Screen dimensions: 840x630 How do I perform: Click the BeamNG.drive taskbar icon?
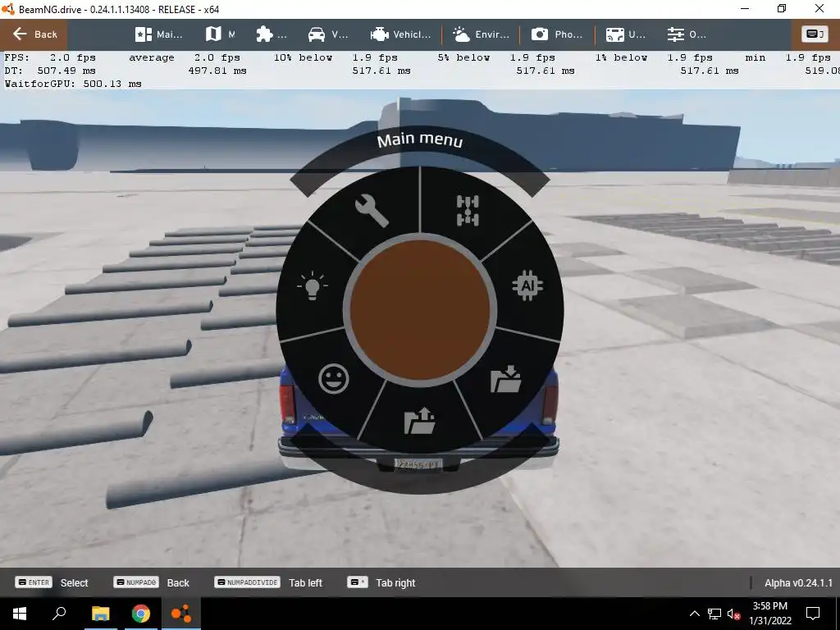coord(181,614)
